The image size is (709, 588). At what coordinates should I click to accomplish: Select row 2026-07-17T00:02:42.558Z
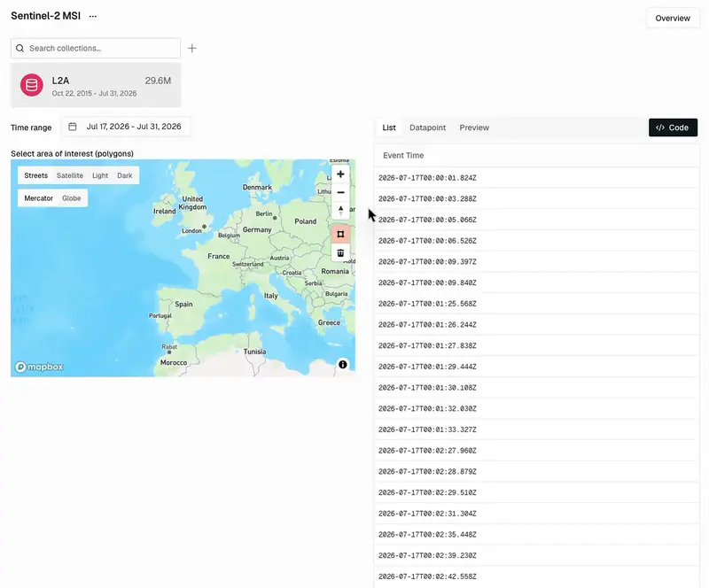[536, 576]
